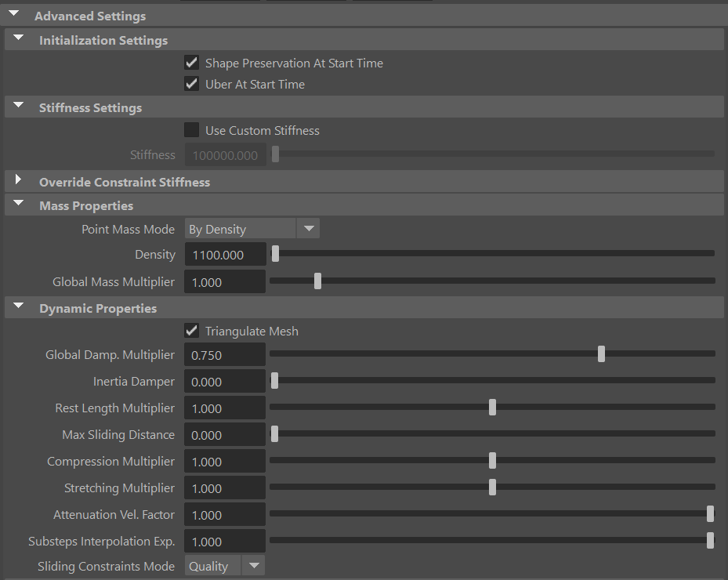Click the Max Sliding Distance value field
Viewport: 728px width, 580px height.
pyautogui.click(x=225, y=434)
